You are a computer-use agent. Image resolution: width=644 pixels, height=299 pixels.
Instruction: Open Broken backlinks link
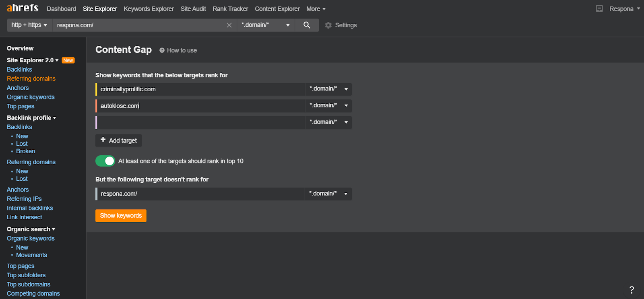(26, 151)
